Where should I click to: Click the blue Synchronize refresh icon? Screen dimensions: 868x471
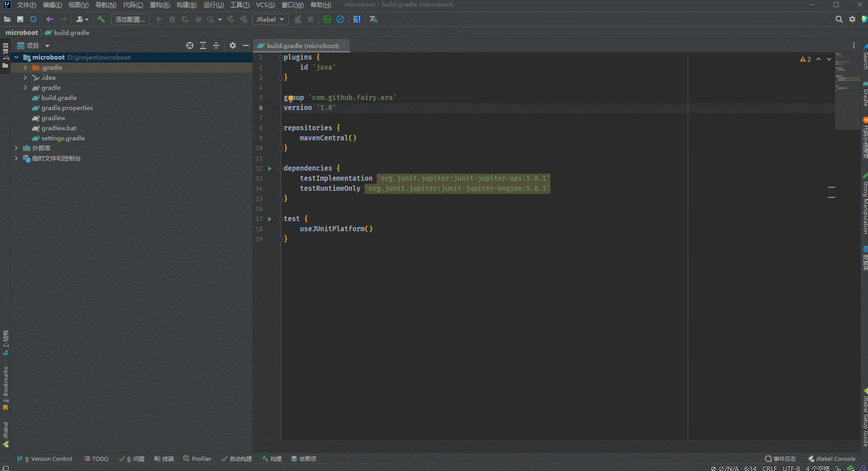(x=33, y=19)
